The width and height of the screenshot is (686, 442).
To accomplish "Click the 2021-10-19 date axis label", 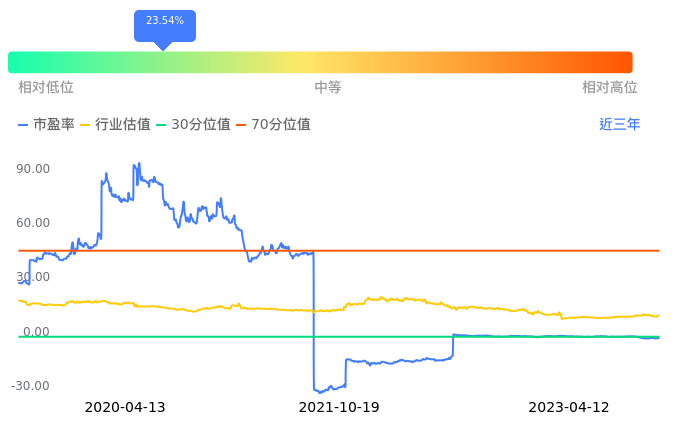I will click(x=340, y=408).
